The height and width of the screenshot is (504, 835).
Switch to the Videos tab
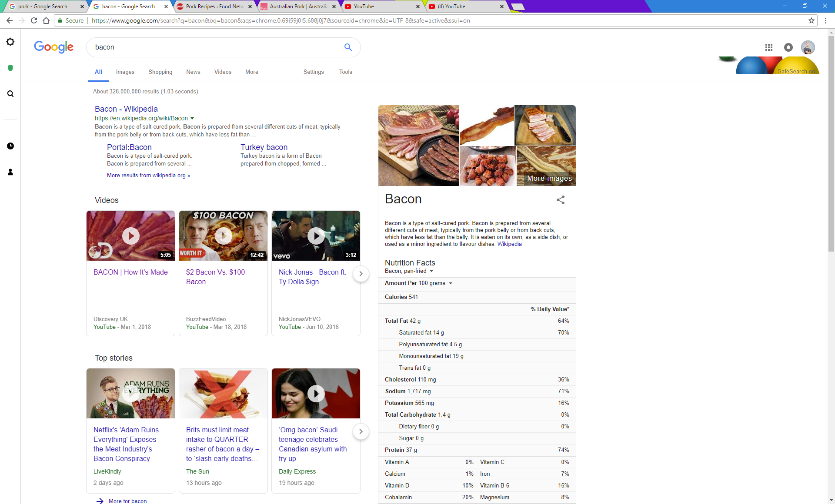(223, 72)
